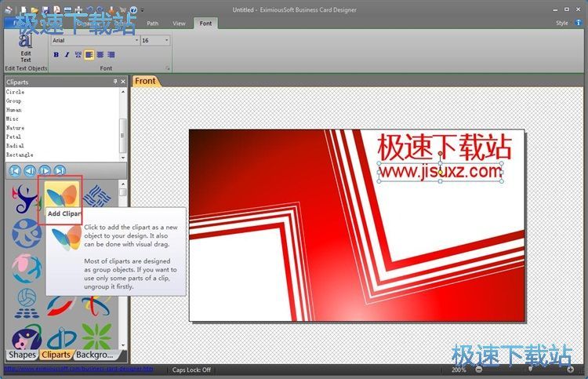Click the orange rotation handle above the text

click(441, 154)
